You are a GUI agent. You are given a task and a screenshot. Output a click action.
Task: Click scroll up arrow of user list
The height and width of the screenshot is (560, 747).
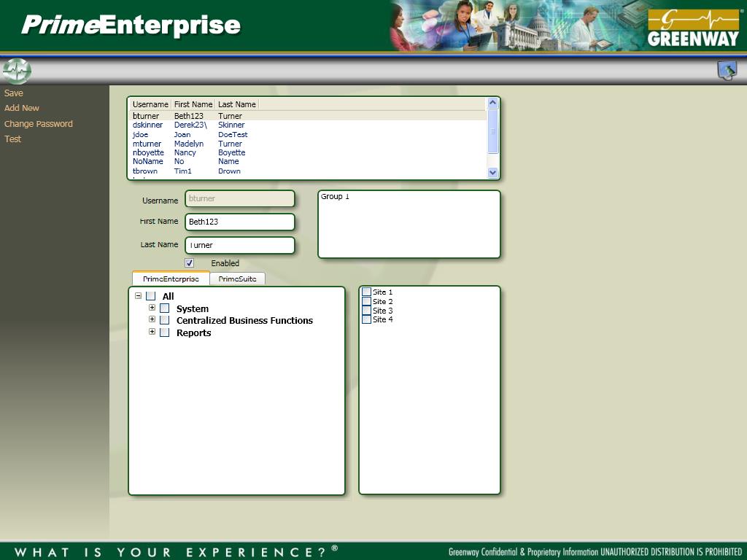point(493,102)
